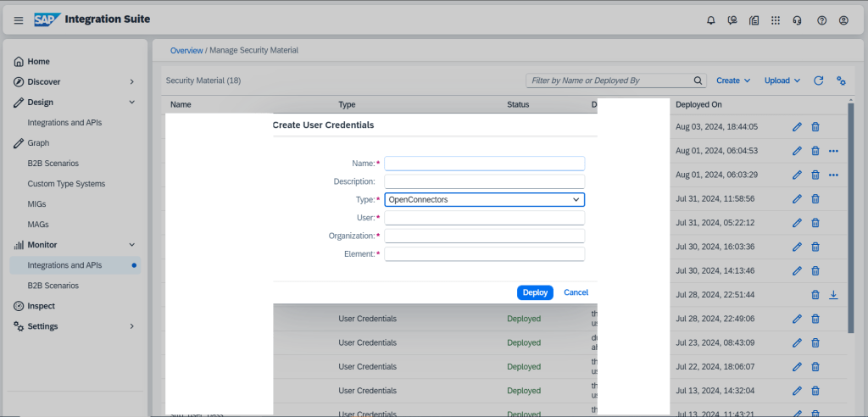Click the Overview breadcrumb link

(x=186, y=51)
